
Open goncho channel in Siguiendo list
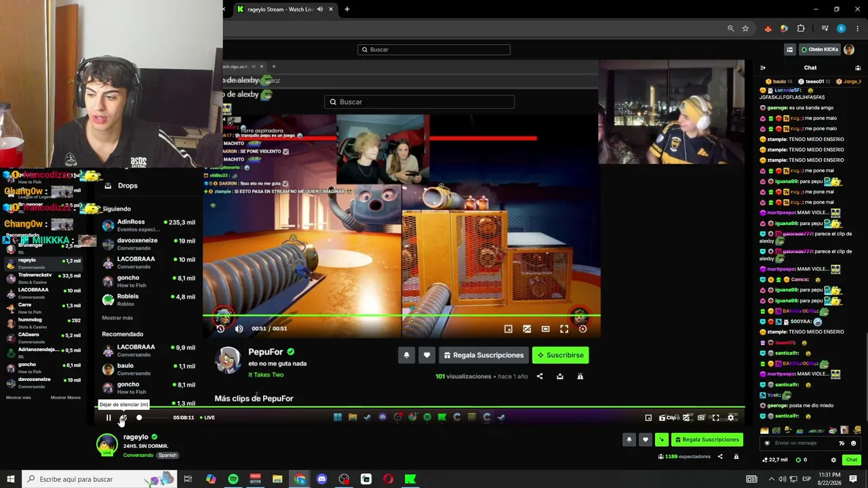149,281
